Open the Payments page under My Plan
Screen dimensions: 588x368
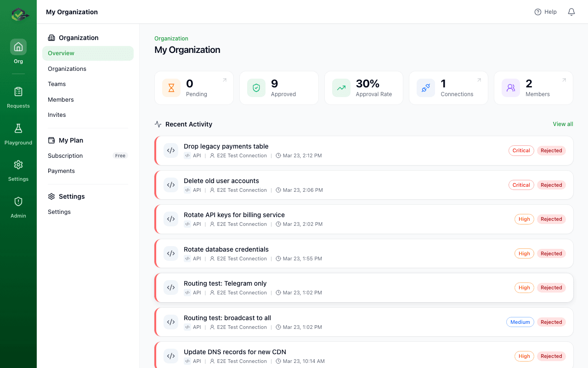click(61, 171)
